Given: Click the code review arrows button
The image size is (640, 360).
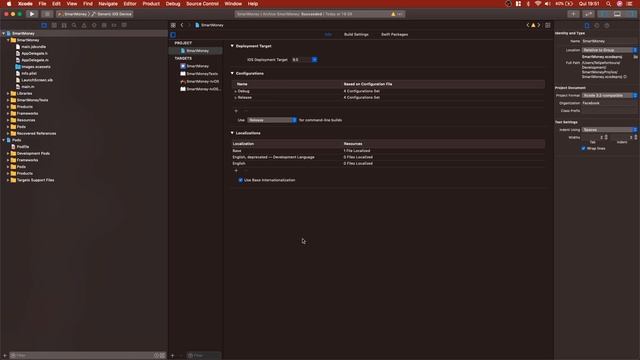Looking at the screenshot, I should pyautogui.click(x=588, y=14).
